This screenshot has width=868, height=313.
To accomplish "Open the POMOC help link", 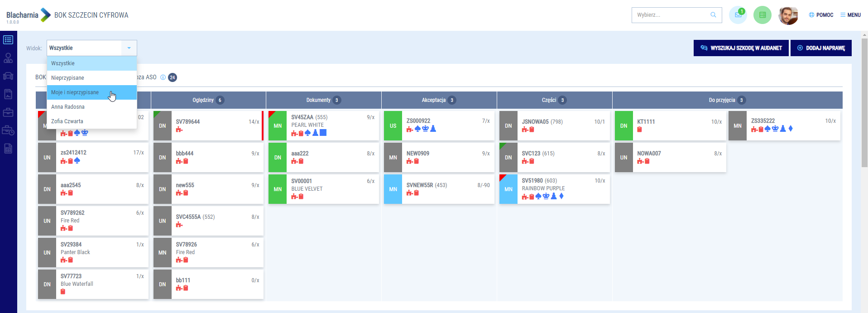I will pos(821,15).
